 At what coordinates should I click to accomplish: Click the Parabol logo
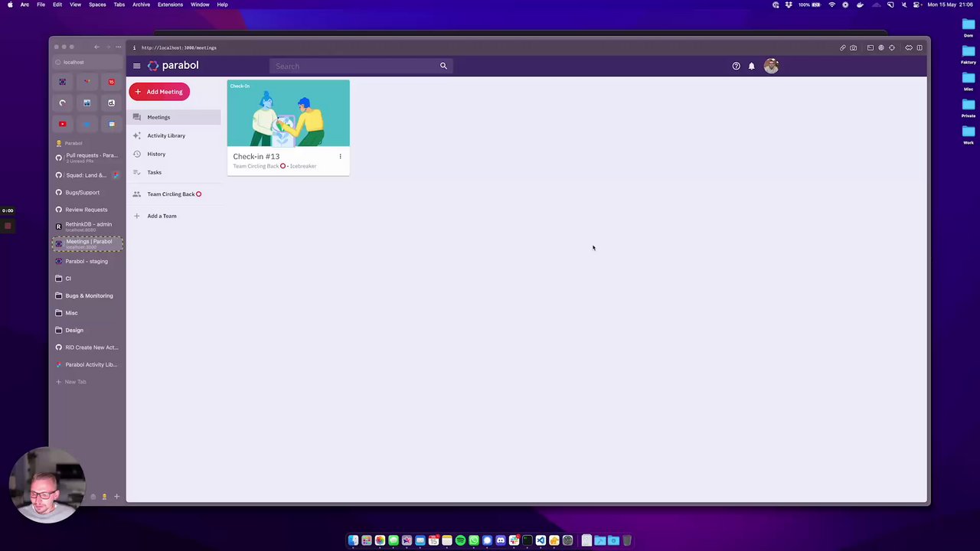173,66
